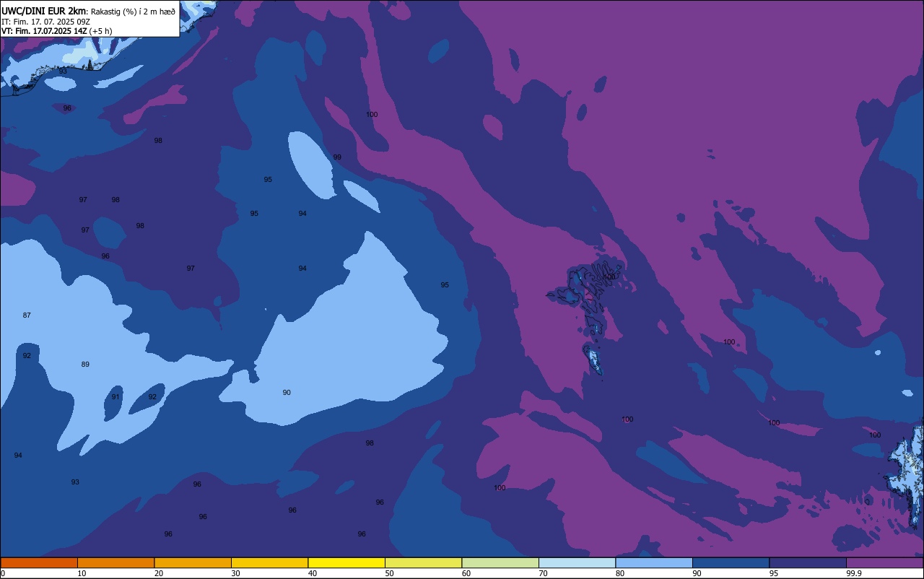Select the 90–95 medium blue legend swatch

pyautogui.click(x=731, y=562)
